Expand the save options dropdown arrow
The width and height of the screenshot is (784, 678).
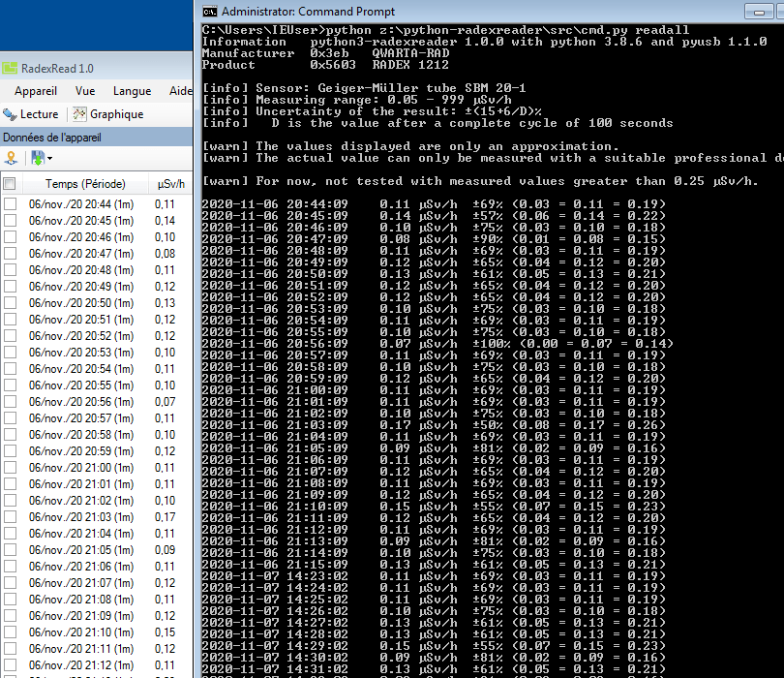tap(49, 159)
